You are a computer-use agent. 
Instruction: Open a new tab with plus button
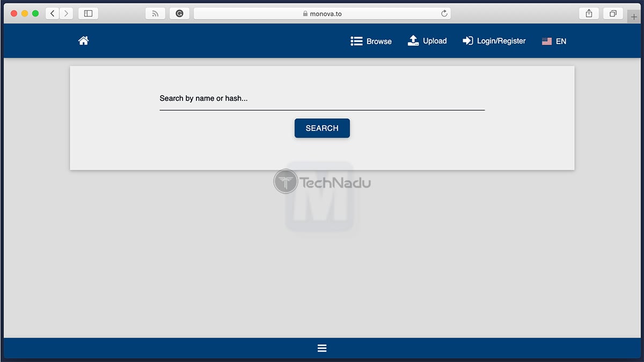point(634,17)
